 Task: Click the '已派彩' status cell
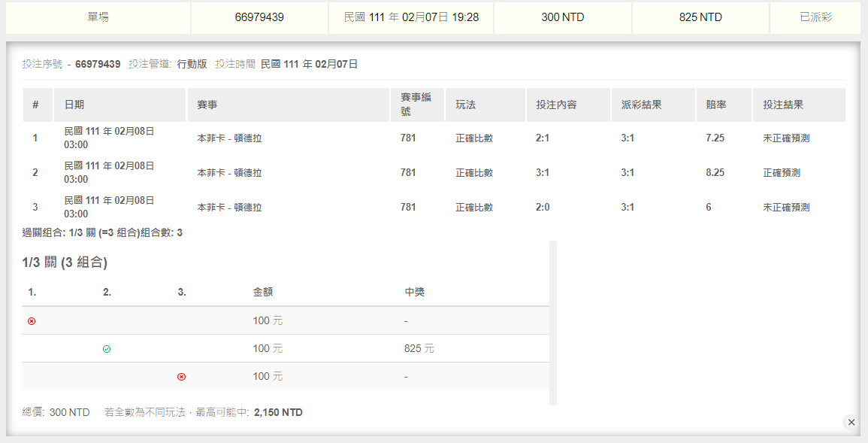pyautogui.click(x=815, y=17)
